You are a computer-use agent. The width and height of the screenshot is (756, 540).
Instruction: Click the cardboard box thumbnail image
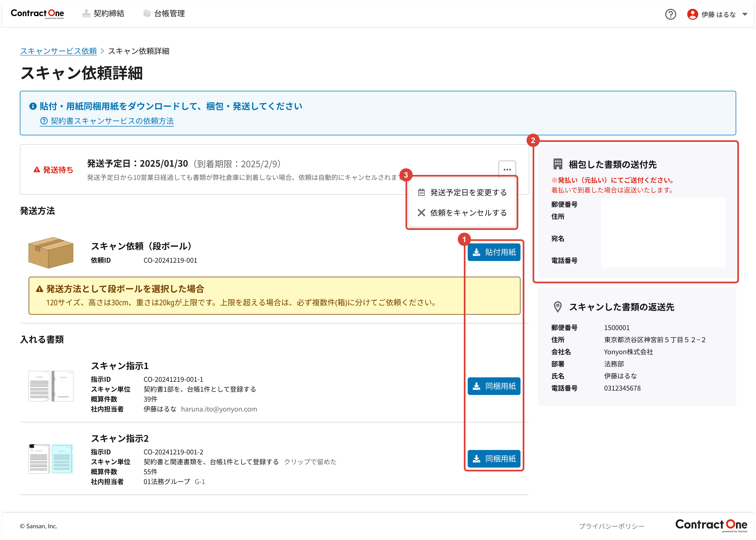(x=51, y=252)
